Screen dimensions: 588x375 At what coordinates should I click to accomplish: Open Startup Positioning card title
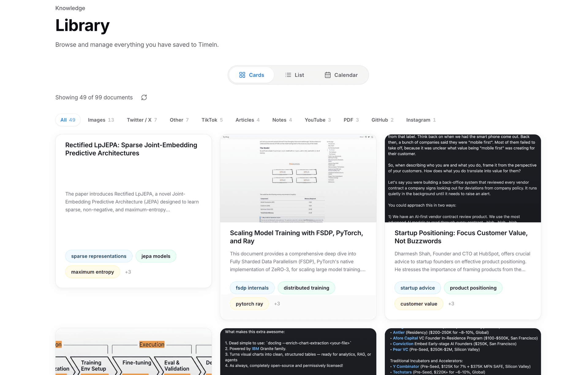(x=461, y=237)
